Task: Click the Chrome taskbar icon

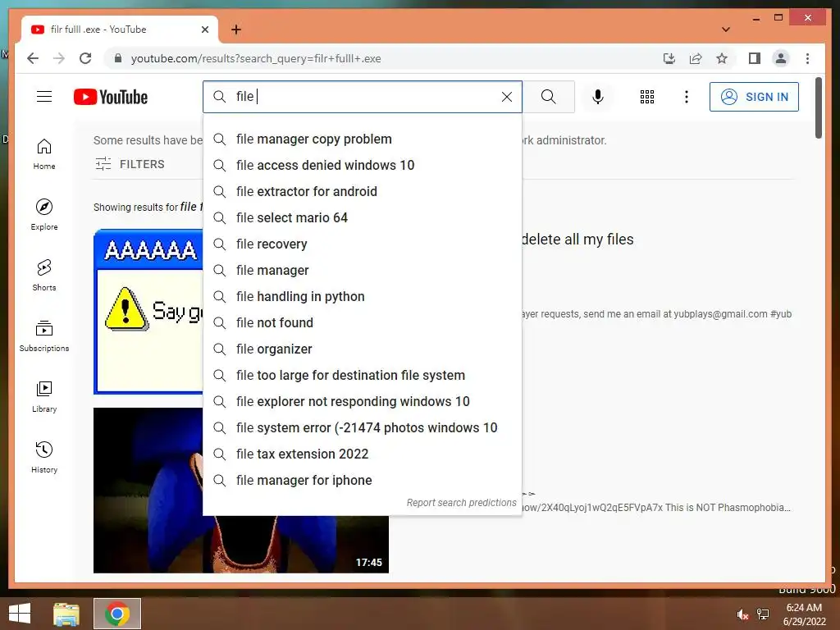Action: coord(117,614)
